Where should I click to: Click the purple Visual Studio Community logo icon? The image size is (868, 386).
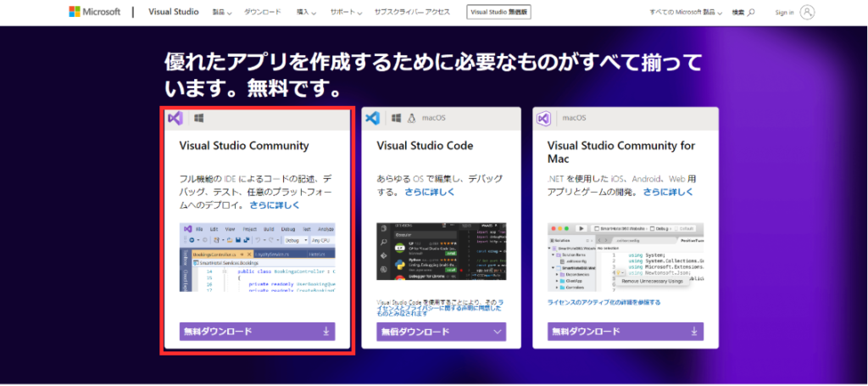point(175,118)
